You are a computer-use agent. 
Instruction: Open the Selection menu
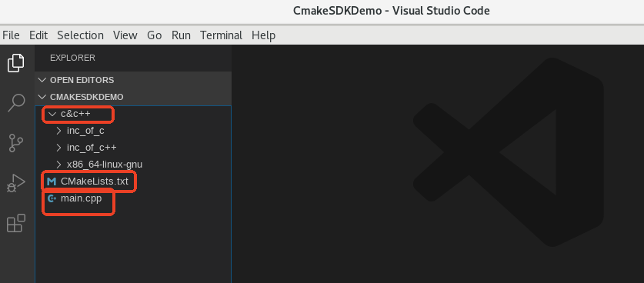(81, 35)
